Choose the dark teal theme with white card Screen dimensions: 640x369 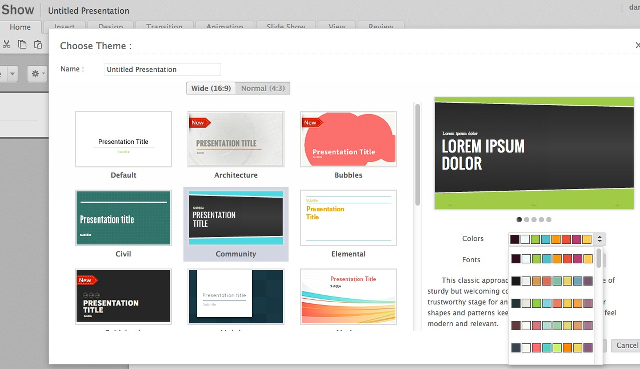pyautogui.click(x=236, y=296)
